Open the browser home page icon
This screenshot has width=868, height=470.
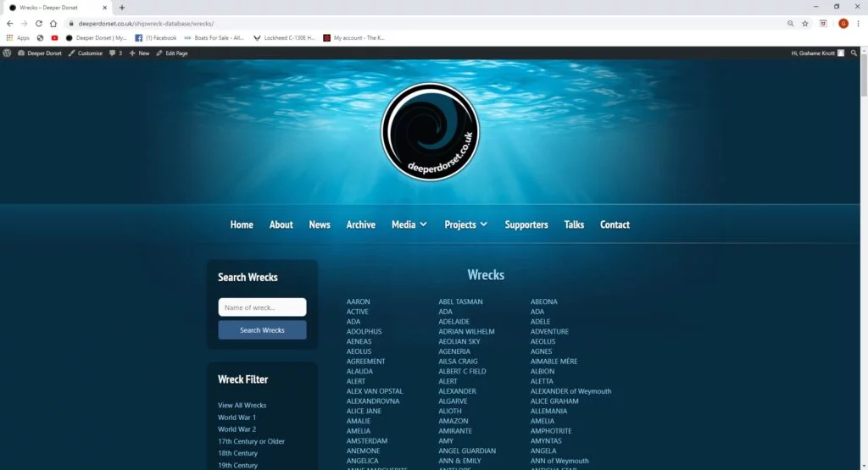point(53,24)
